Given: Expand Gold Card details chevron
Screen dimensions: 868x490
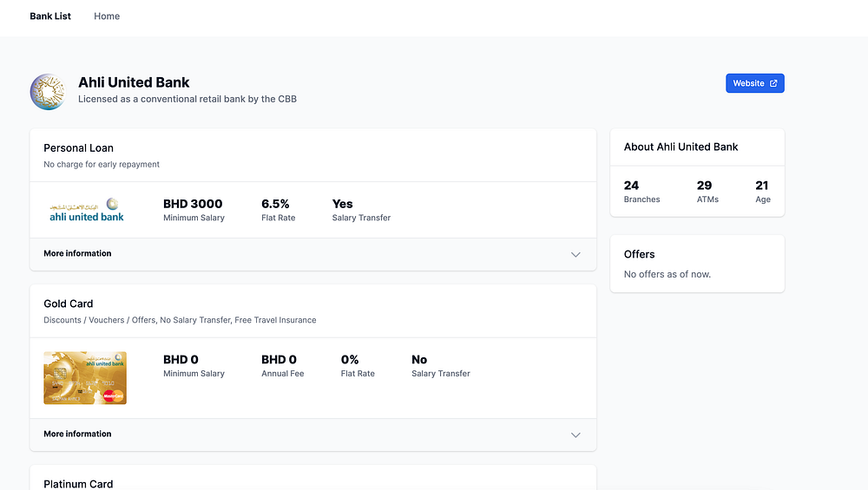Looking at the screenshot, I should [x=575, y=434].
